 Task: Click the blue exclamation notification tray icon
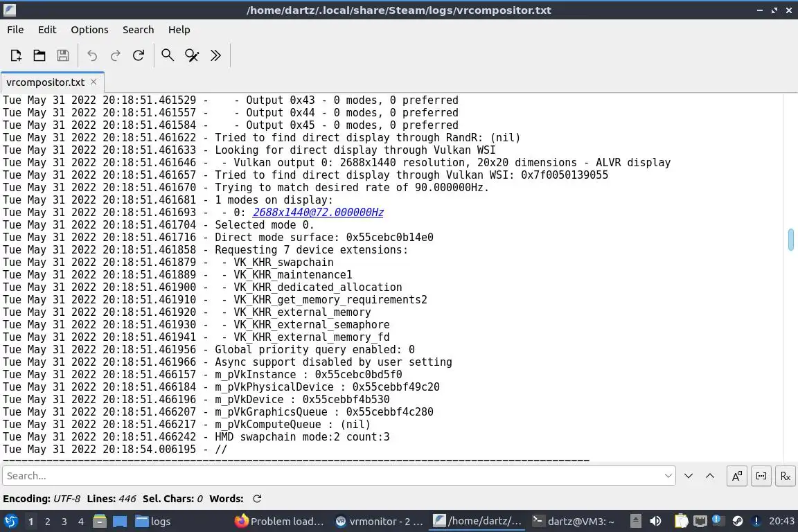click(x=756, y=521)
